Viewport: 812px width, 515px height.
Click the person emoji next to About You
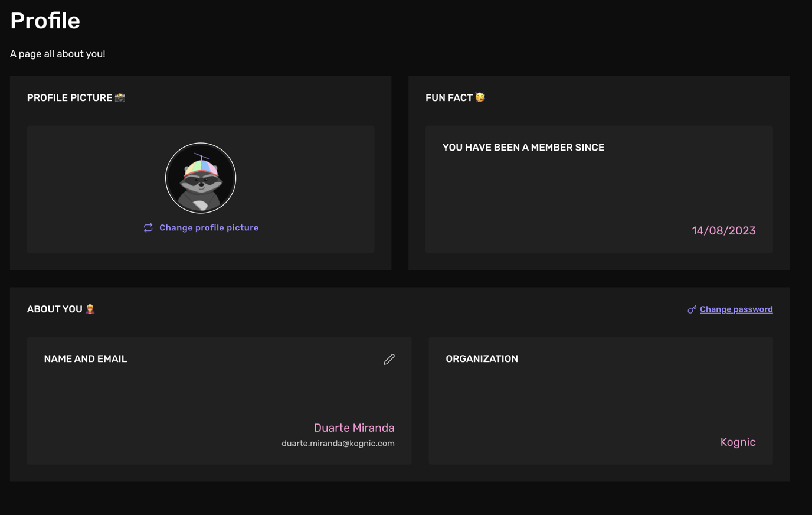click(90, 309)
